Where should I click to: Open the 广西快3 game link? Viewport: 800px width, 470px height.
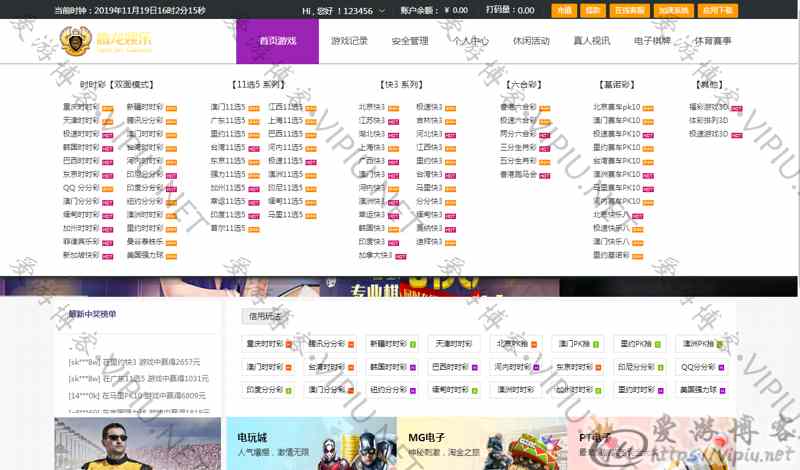click(371, 161)
